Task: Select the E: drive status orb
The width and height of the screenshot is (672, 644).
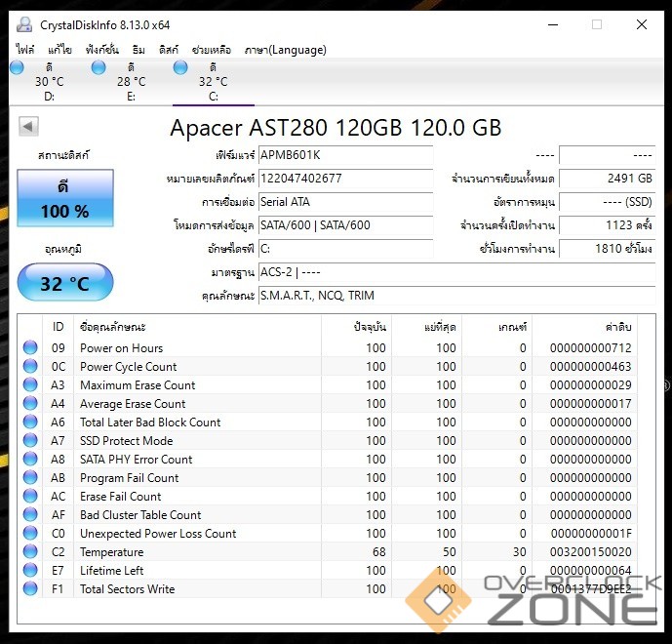Action: 99,67
